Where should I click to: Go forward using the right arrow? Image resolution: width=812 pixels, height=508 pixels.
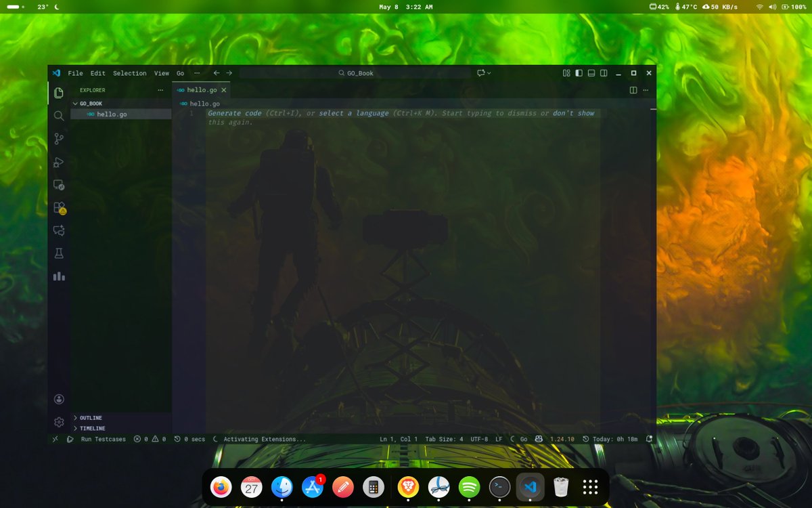click(229, 73)
